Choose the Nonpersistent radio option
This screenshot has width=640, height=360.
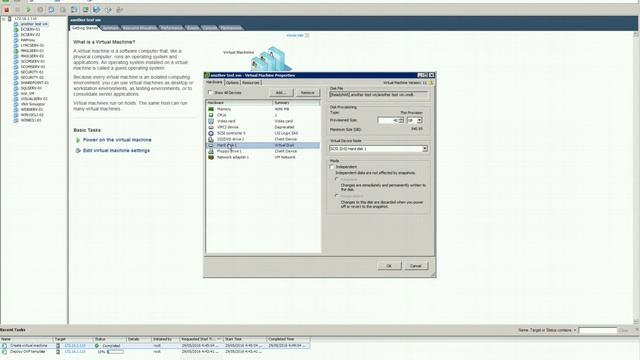(x=337, y=196)
